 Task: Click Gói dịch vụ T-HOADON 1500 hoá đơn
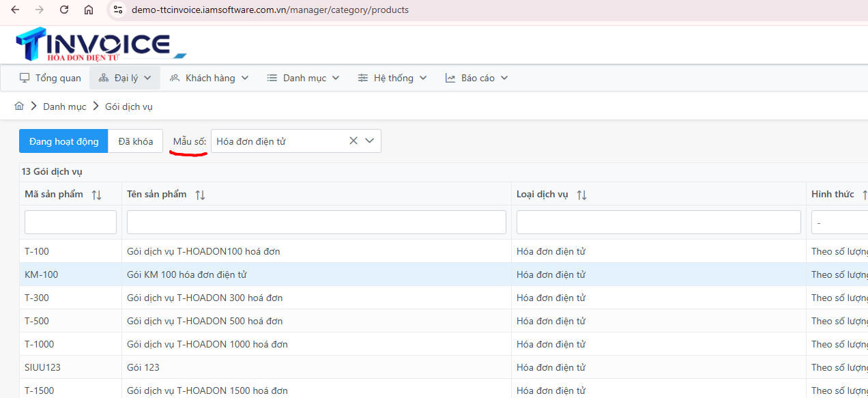tap(207, 390)
